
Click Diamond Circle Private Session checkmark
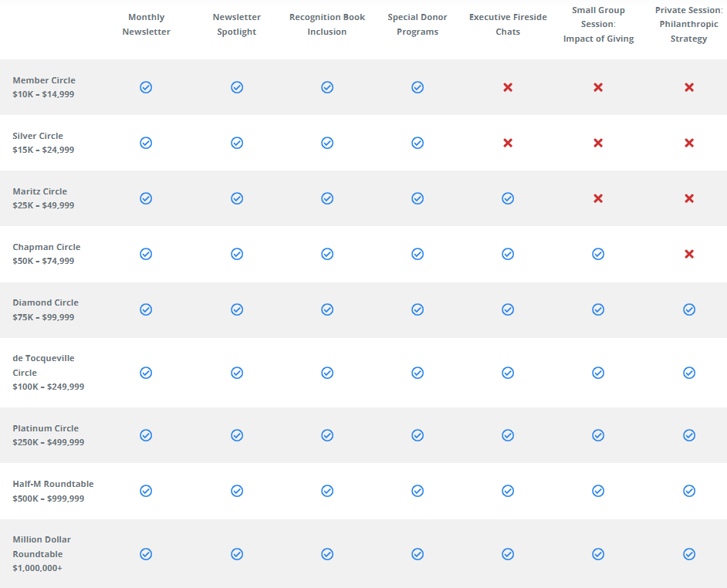pos(689,309)
